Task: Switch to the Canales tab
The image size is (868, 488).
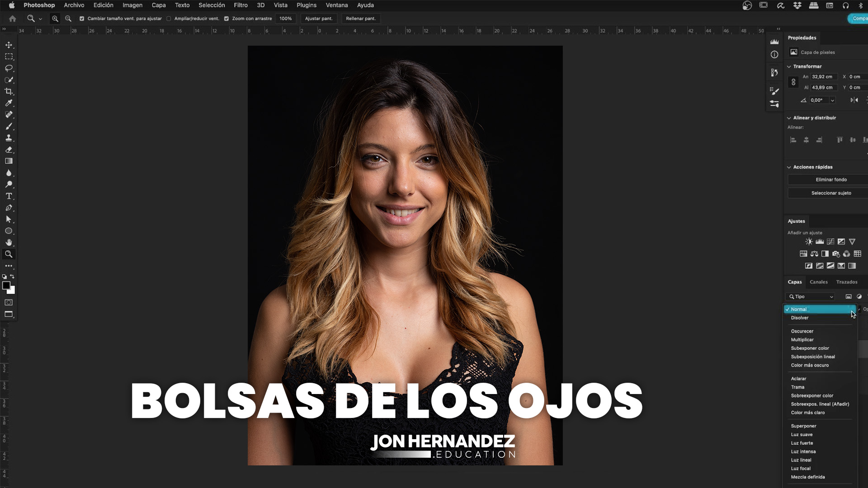Action: click(819, 282)
